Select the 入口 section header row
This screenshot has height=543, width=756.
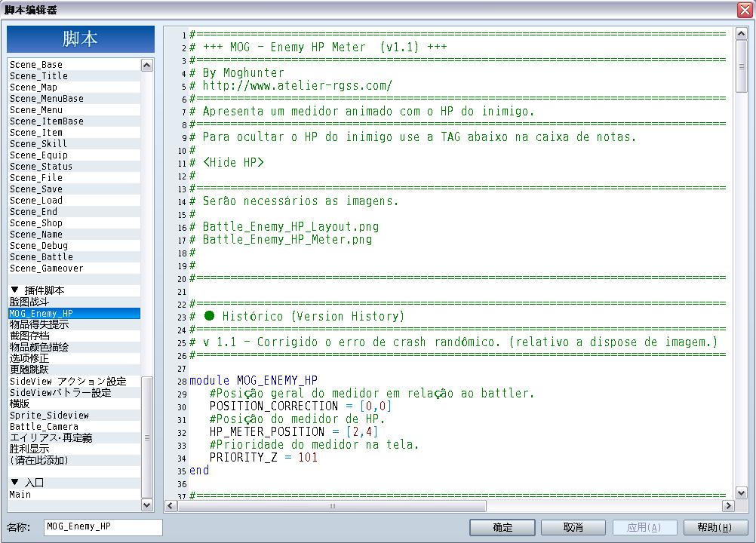tap(74, 483)
